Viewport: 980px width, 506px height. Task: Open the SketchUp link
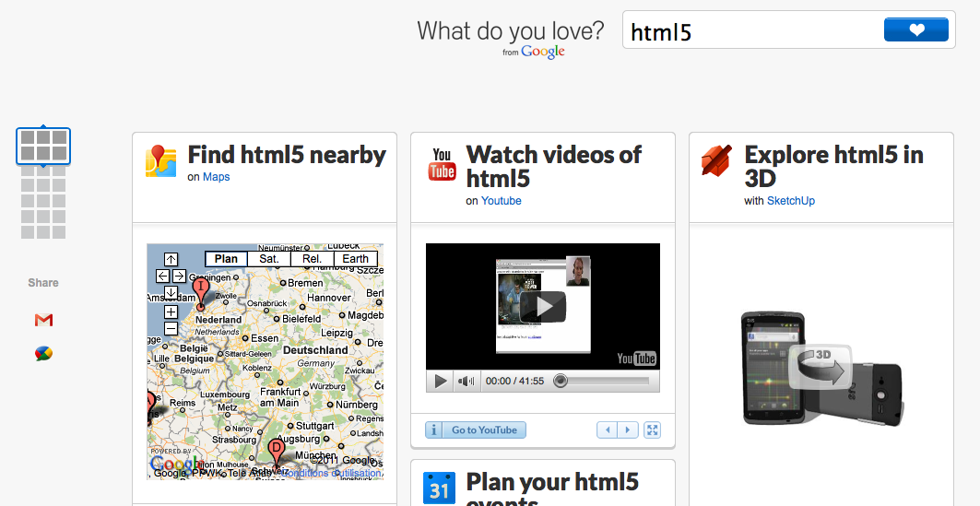coord(791,201)
